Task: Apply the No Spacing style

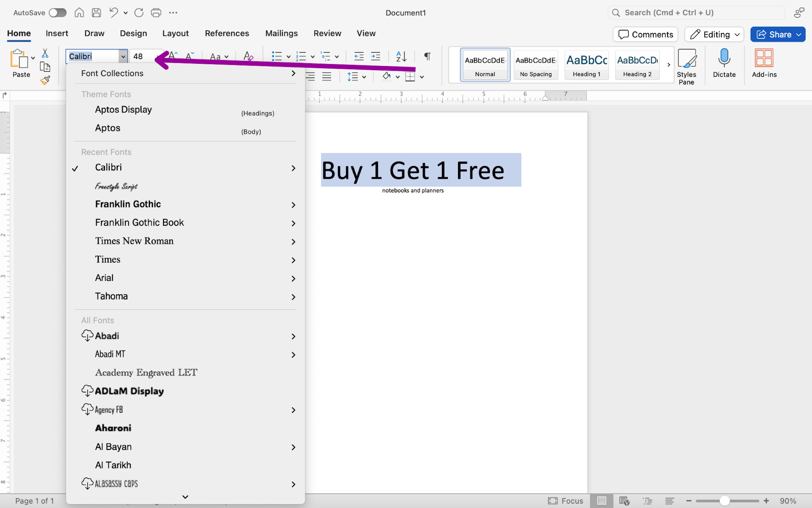Action: (536, 65)
